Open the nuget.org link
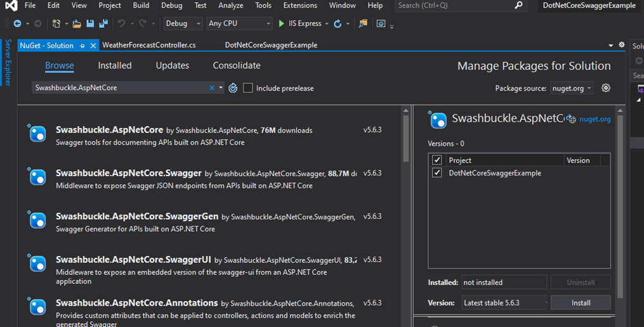The height and width of the screenshot is (327, 644). (x=595, y=119)
